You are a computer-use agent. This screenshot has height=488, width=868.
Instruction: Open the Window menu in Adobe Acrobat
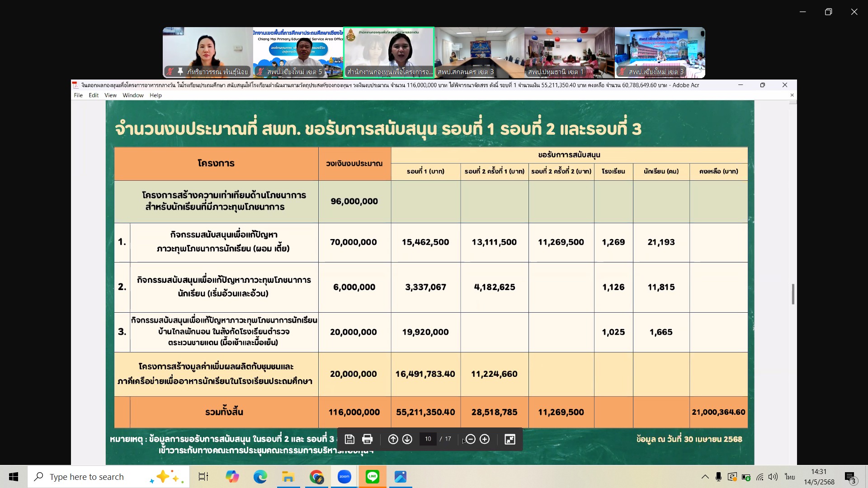[x=133, y=95]
